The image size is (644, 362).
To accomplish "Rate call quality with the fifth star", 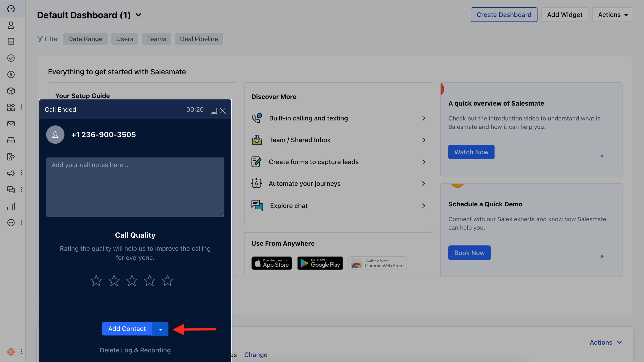I will click(167, 281).
